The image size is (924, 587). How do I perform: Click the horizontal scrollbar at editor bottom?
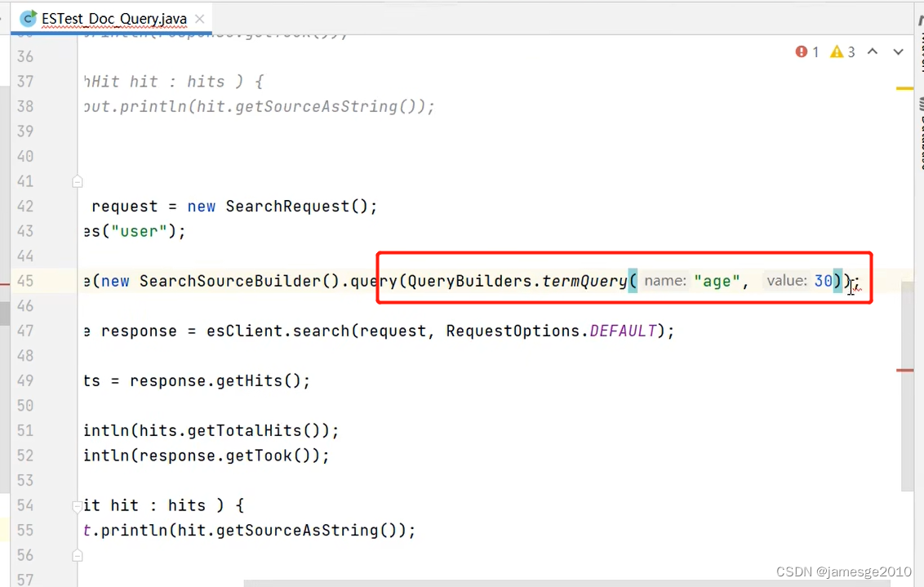point(567,583)
